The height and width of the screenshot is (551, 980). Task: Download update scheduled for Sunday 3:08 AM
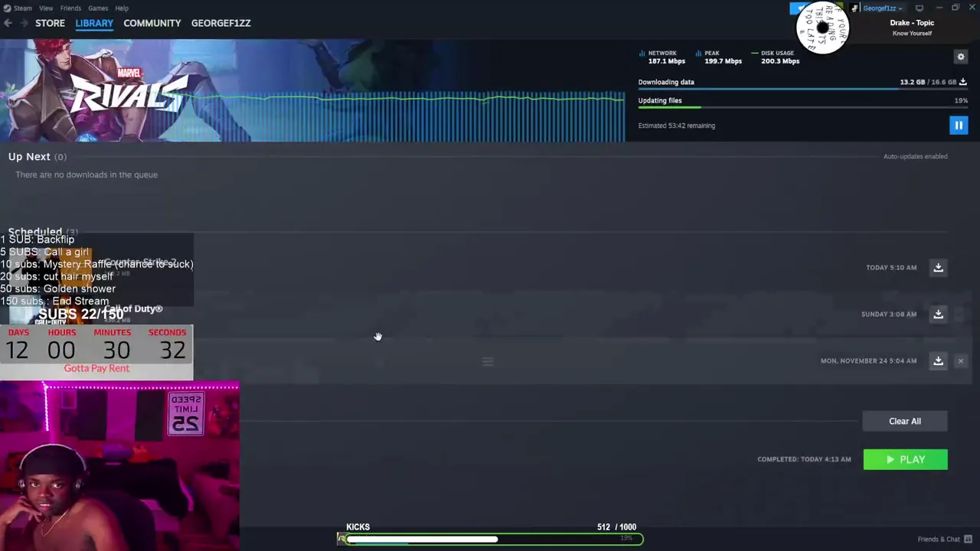point(938,314)
